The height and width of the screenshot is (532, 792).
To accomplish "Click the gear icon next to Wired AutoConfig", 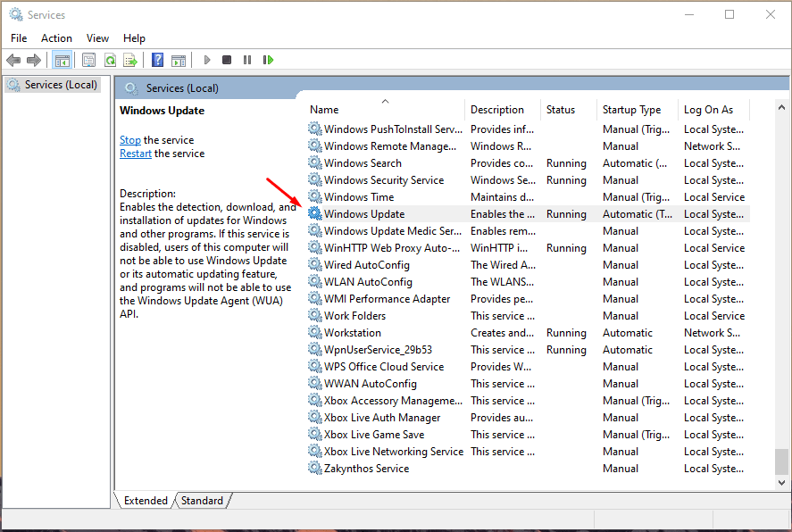I will tap(315, 264).
